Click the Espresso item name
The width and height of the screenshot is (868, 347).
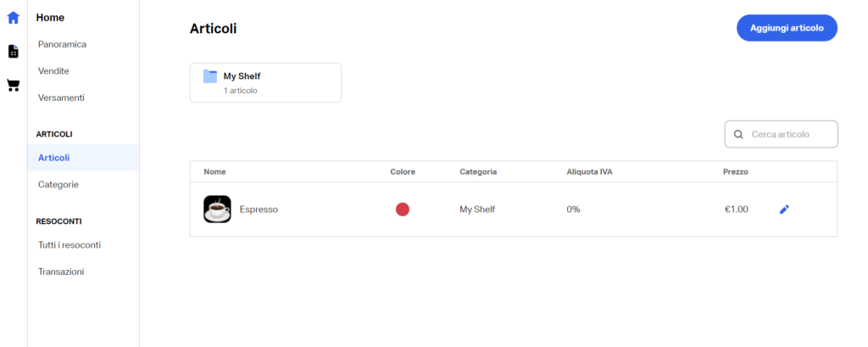(259, 210)
